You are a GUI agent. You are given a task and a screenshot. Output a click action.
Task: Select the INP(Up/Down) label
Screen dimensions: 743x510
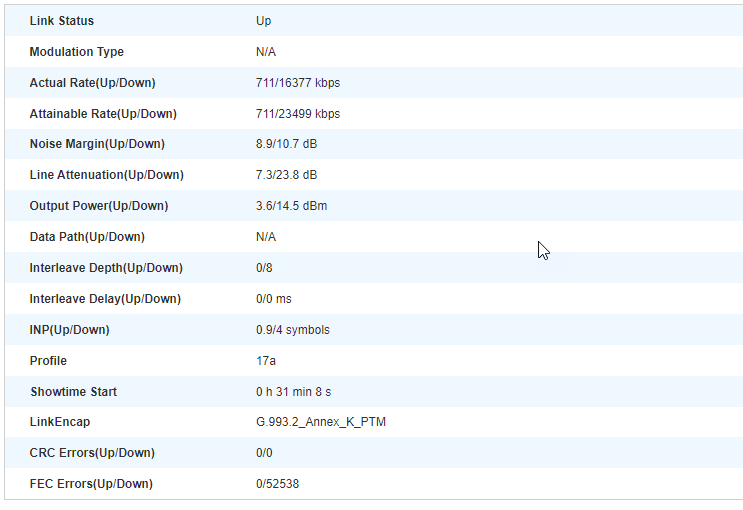[69, 329]
